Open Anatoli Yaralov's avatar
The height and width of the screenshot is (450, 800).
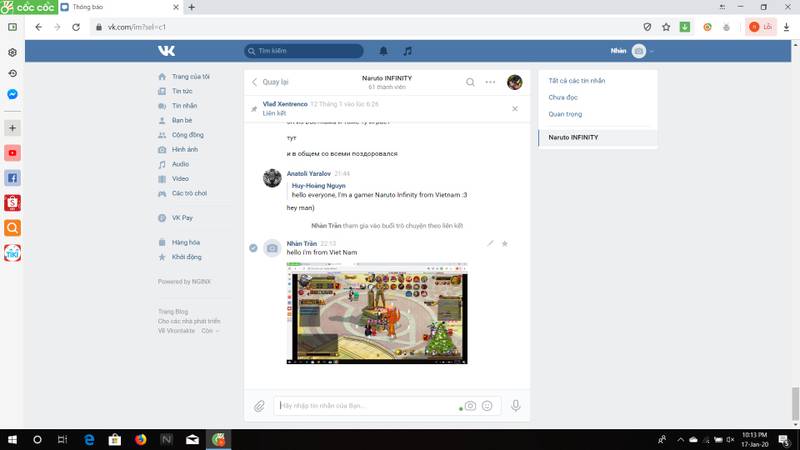272,178
